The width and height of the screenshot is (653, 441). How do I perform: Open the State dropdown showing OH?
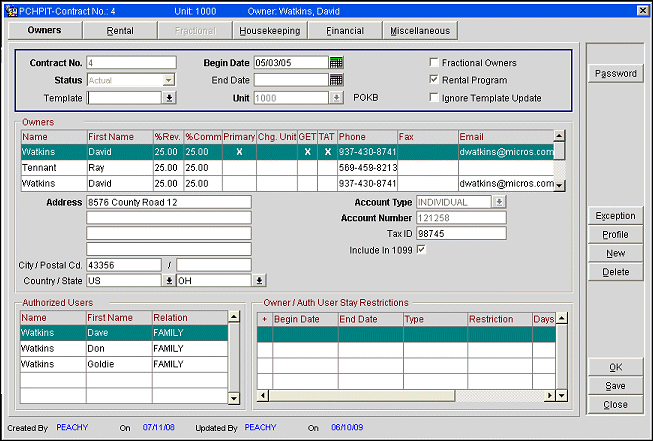[258, 281]
